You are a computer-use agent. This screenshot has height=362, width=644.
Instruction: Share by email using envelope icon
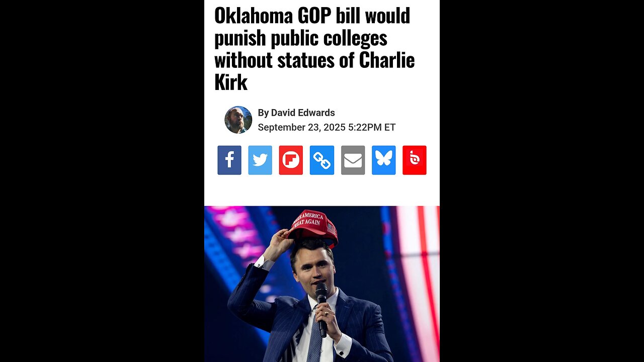point(353,160)
